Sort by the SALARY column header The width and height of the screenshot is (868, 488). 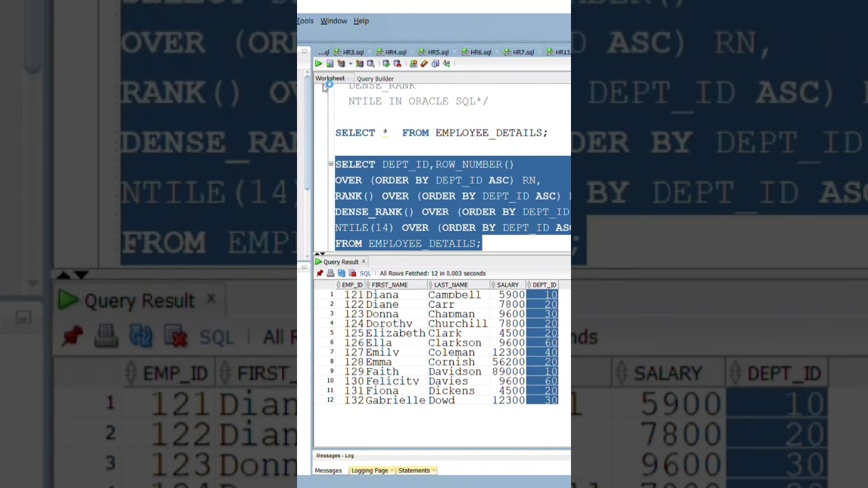click(508, 285)
